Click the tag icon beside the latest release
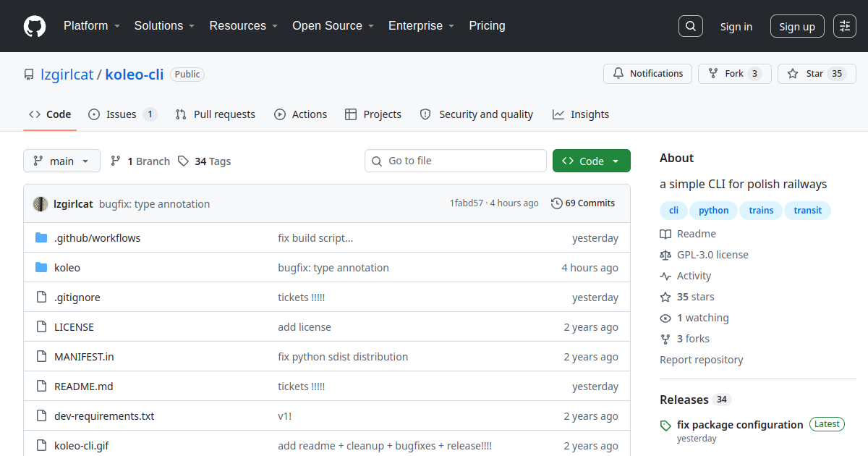The width and height of the screenshot is (868, 456). [665, 426]
